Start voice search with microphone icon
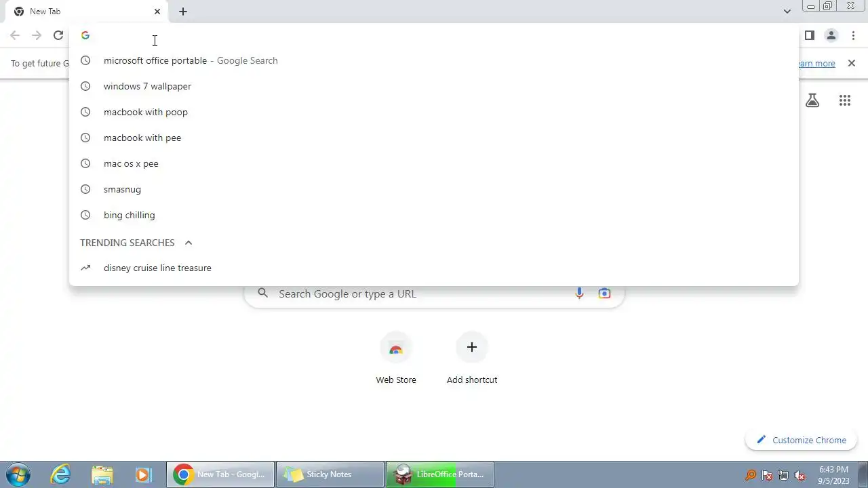Image resolution: width=868 pixels, height=488 pixels. tap(579, 293)
